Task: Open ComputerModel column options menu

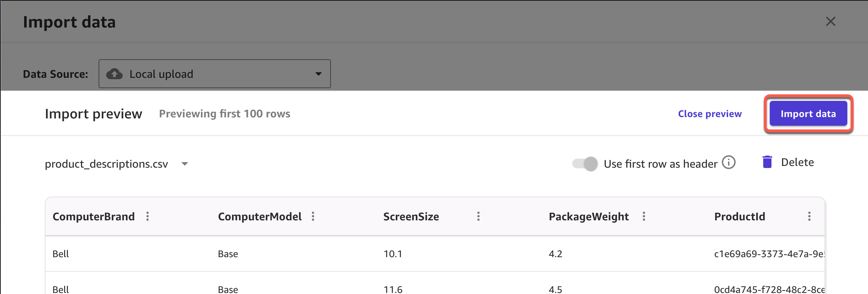Action: pyautogui.click(x=313, y=216)
